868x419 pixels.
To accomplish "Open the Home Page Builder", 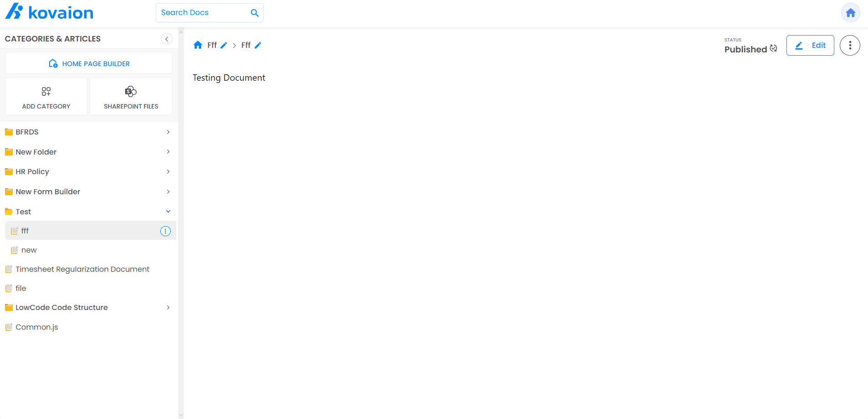I will point(89,63).
